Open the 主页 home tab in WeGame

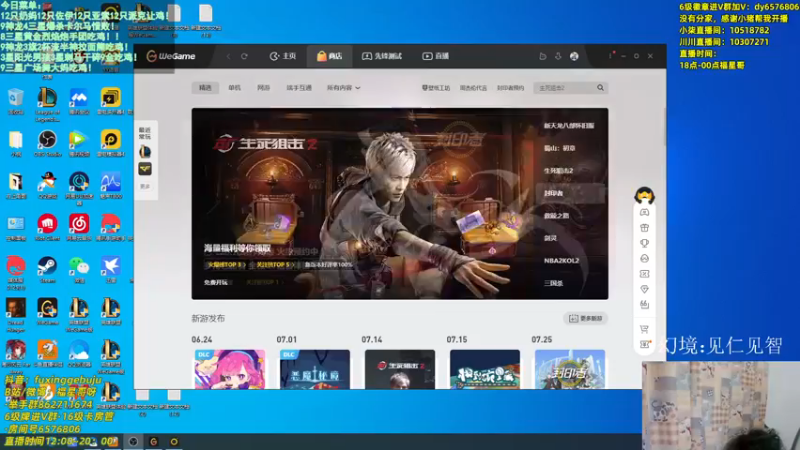coord(283,56)
